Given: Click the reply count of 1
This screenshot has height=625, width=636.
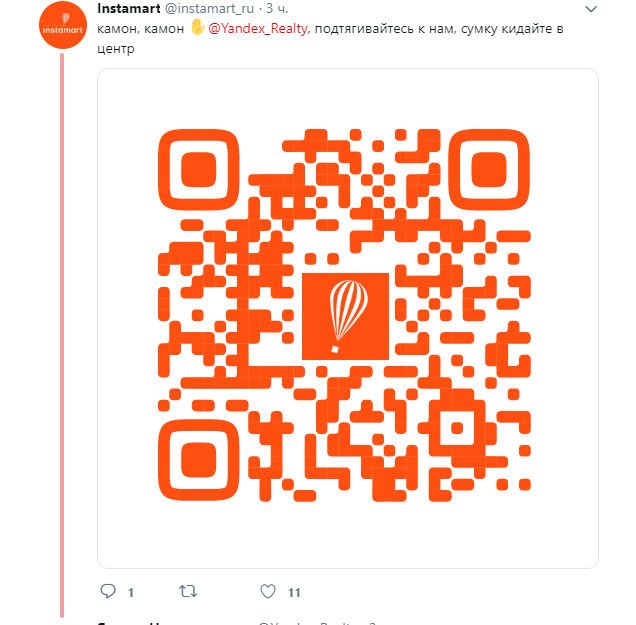Looking at the screenshot, I should pyautogui.click(x=131, y=593).
